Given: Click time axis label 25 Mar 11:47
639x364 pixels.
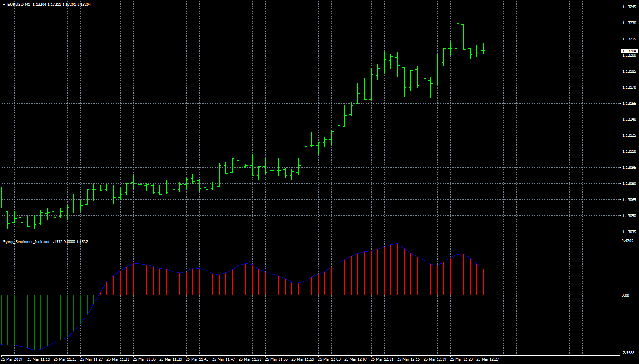Looking at the screenshot, I should (x=224, y=359).
